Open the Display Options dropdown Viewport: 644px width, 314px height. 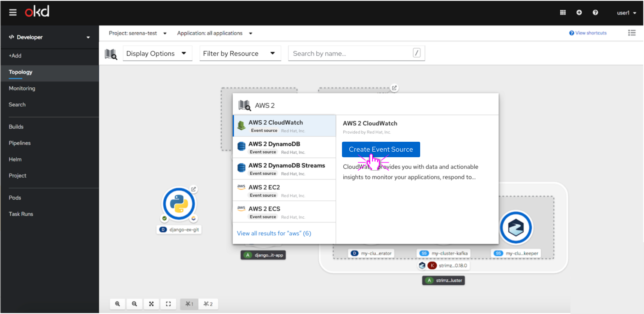[157, 53]
